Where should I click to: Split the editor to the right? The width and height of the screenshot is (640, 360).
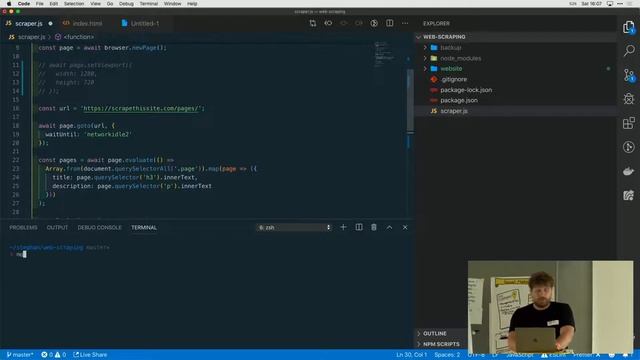pos(390,23)
